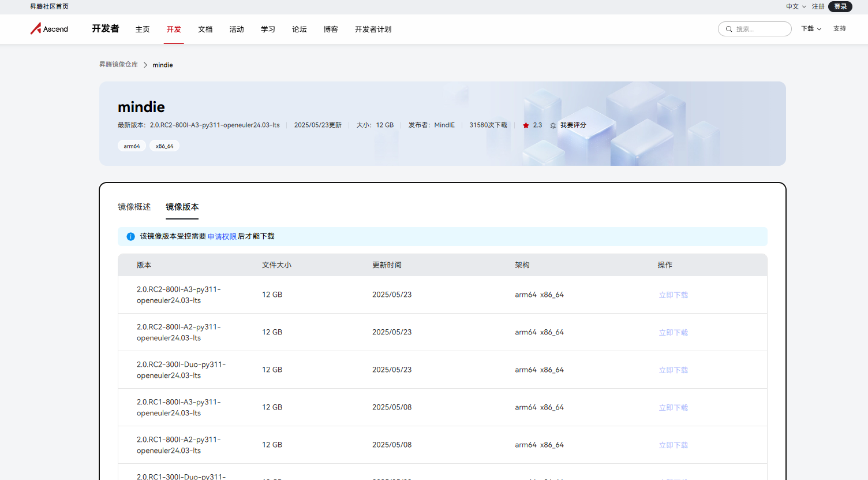Click the 登录 button
This screenshot has height=480, width=868.
click(x=840, y=6)
